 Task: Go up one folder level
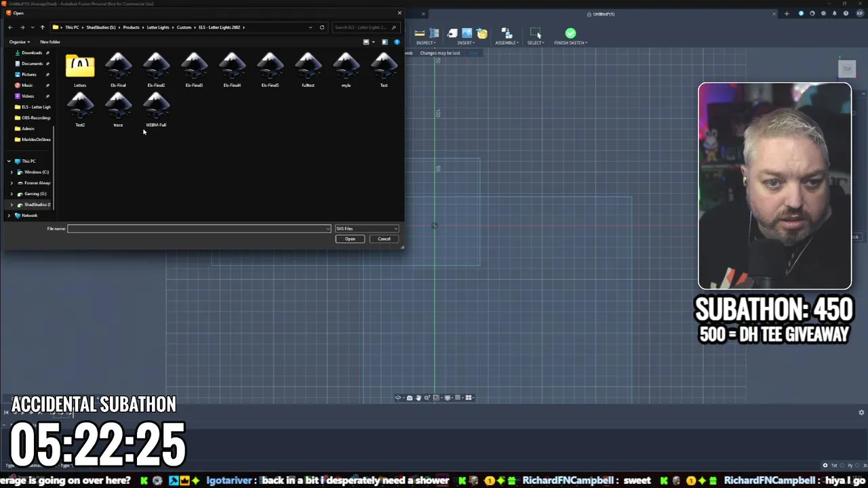42,27
